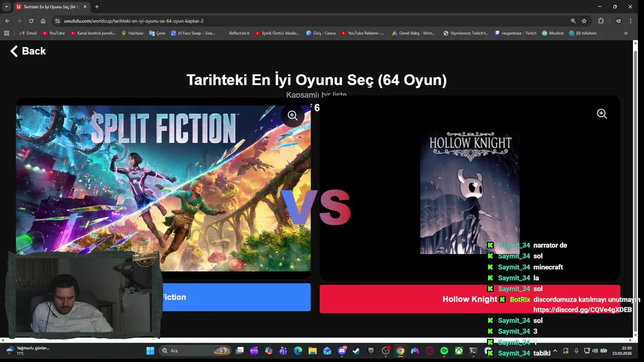Screen dimensions: 644x362
Task: Focus the uwufufu.com address bar
Action: point(312,21)
